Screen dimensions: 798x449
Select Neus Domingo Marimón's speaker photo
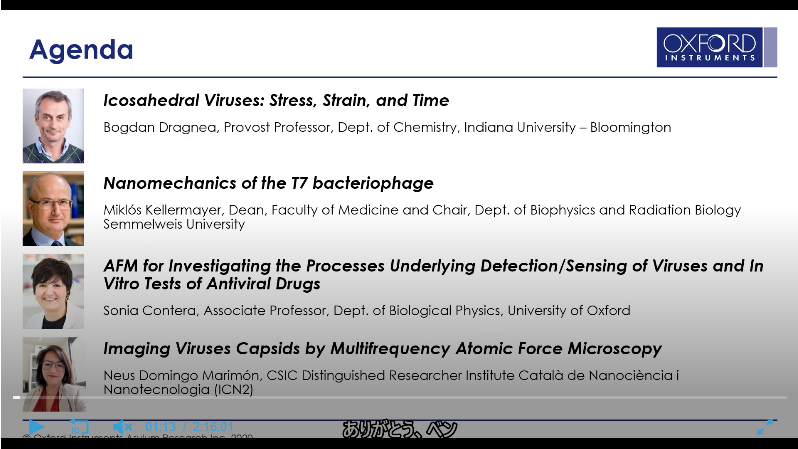click(x=53, y=373)
